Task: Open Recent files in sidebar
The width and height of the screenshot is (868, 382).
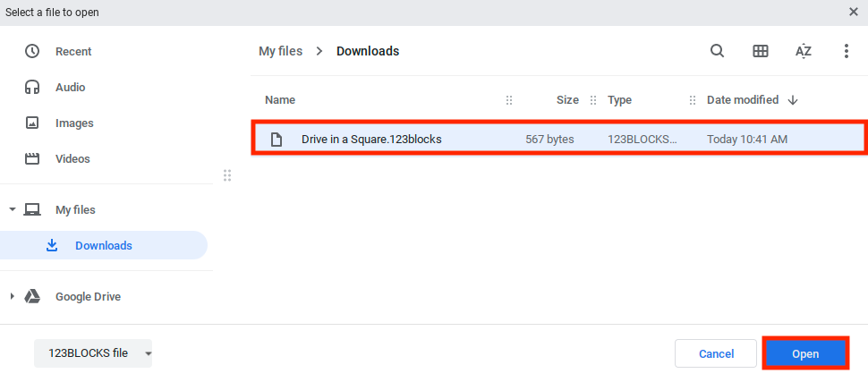Action: pyautogui.click(x=73, y=51)
